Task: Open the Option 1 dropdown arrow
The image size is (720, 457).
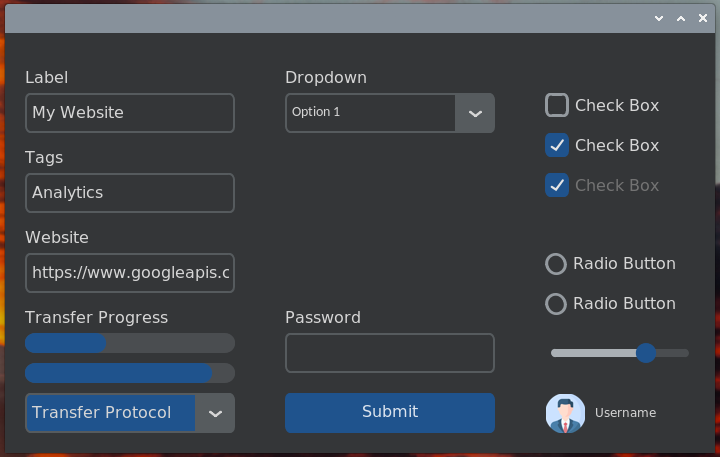Action: pos(475,113)
